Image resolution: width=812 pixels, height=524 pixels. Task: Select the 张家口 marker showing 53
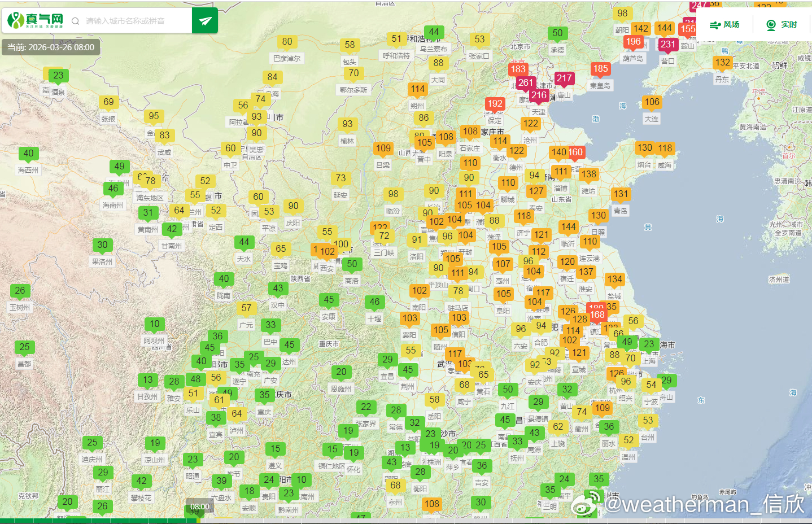point(479,40)
